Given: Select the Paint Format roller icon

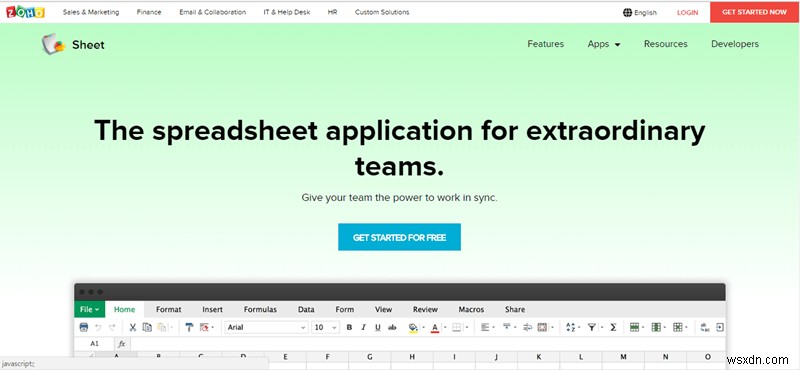Looking at the screenshot, I should (189, 327).
